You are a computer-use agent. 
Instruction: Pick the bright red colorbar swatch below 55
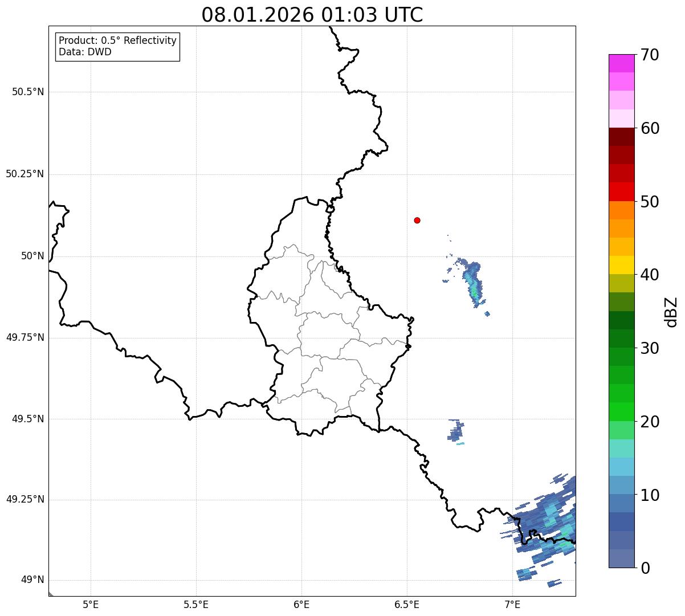click(x=621, y=192)
